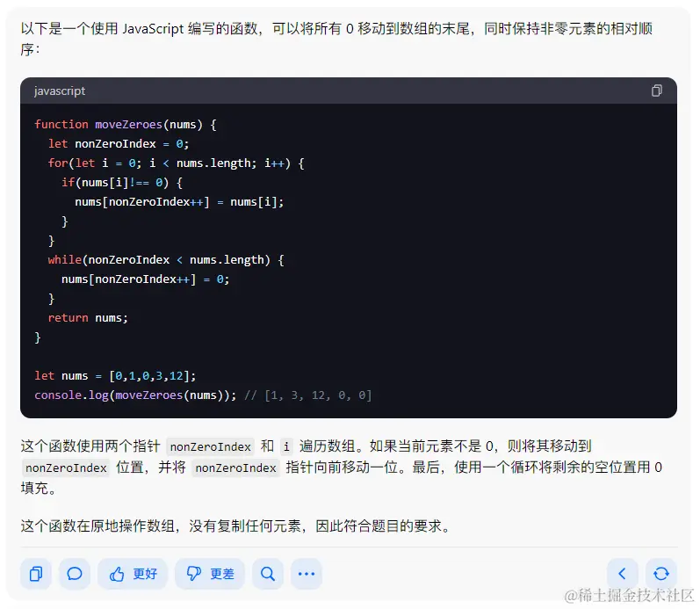The height and width of the screenshot is (609, 700).
Task: Click the magnifier search icon
Action: tap(268, 573)
